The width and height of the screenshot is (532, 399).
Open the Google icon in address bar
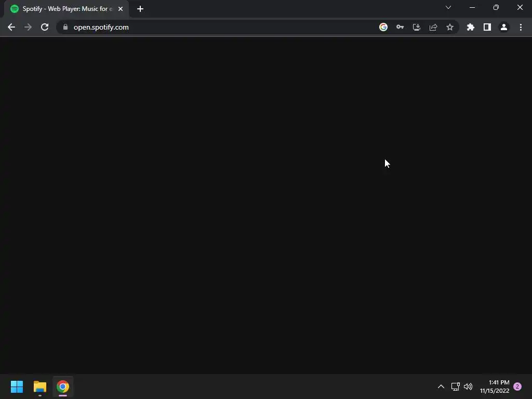click(x=383, y=27)
